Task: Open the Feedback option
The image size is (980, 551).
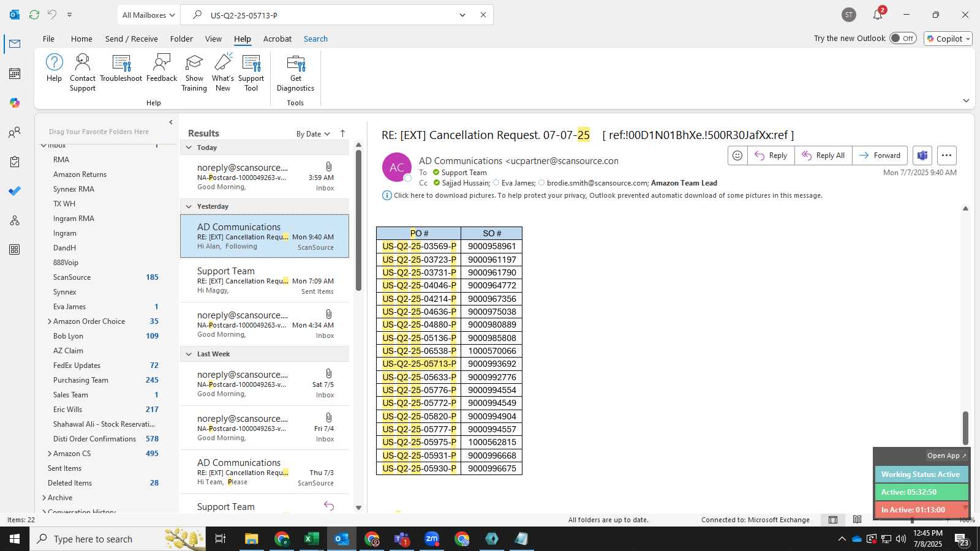Action: click(x=162, y=67)
